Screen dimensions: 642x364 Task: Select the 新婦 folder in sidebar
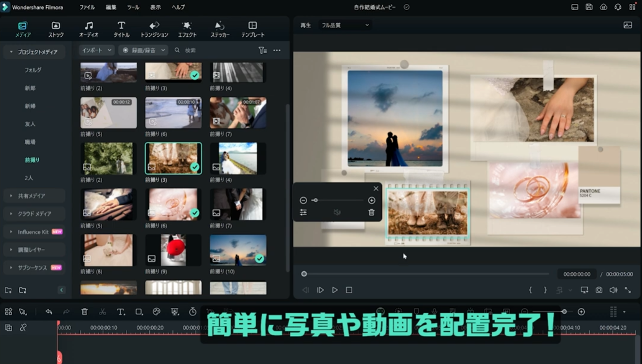30,106
